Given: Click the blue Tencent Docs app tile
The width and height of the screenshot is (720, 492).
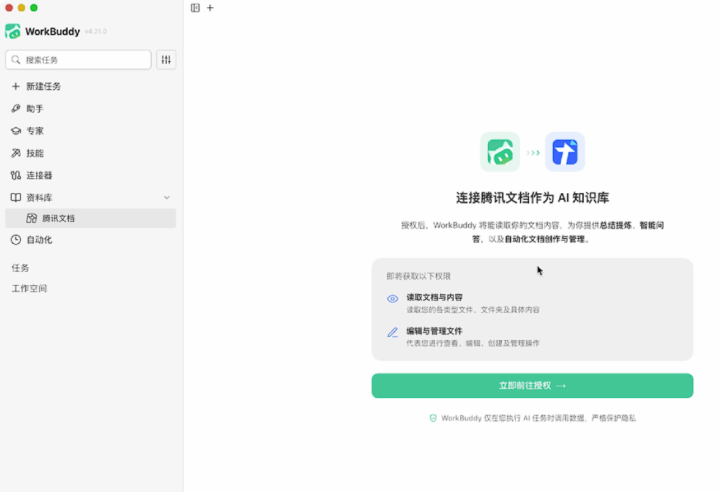Looking at the screenshot, I should (x=565, y=152).
